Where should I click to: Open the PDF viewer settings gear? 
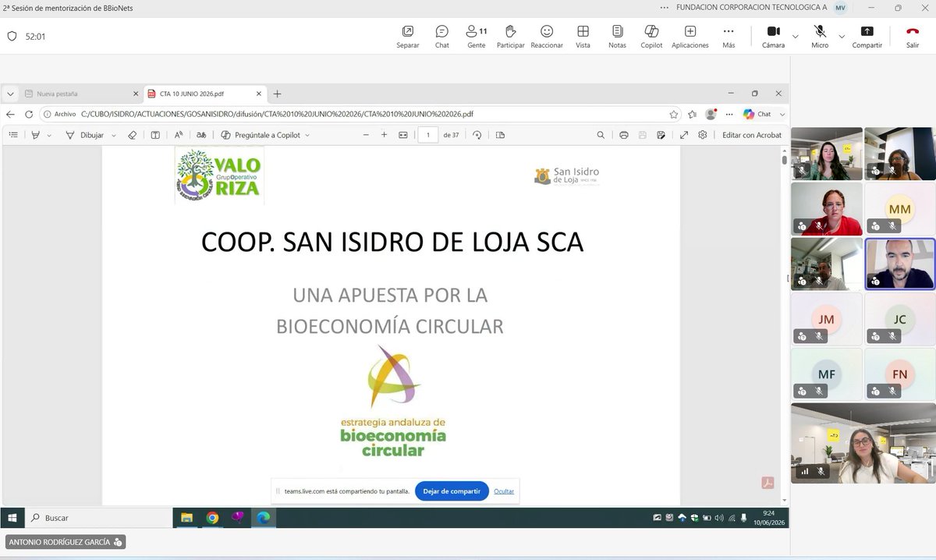coord(703,135)
